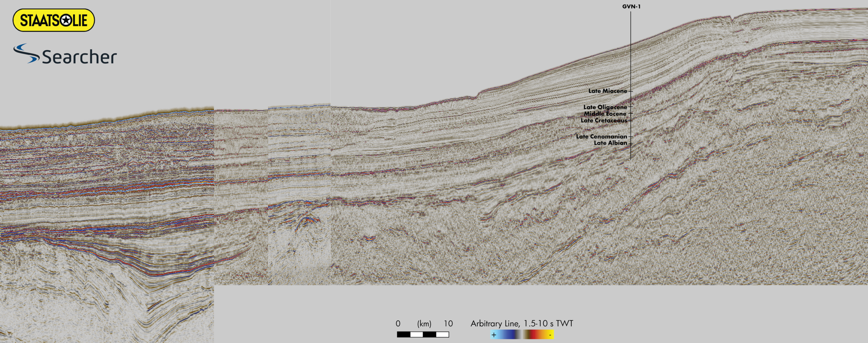Click the yellow Staatsolie logo
The height and width of the screenshot is (343, 868).
tap(53, 20)
